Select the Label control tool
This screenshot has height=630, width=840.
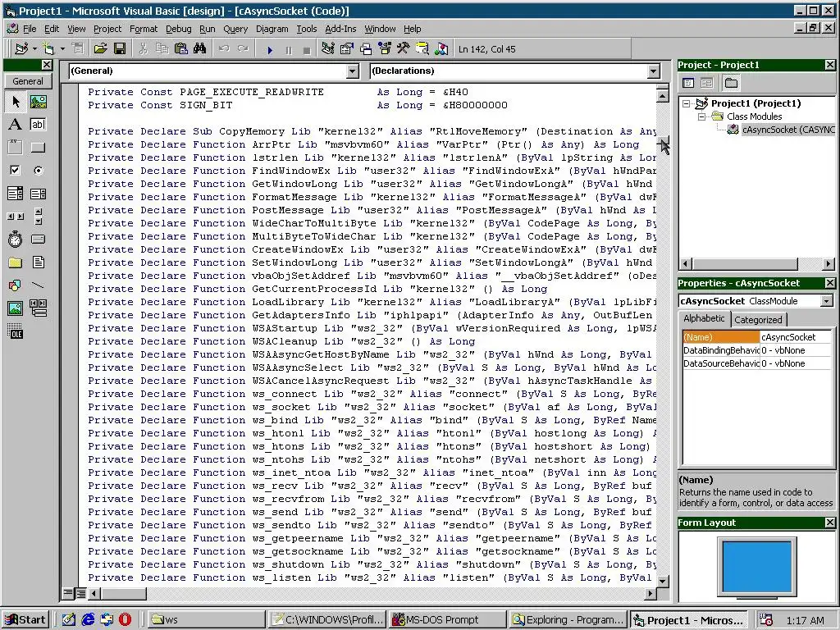pyautogui.click(x=16, y=125)
